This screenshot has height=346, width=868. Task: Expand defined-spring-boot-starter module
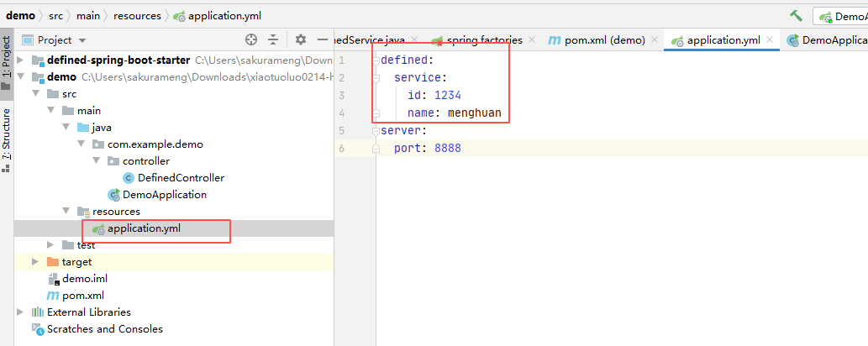pyautogui.click(x=20, y=60)
